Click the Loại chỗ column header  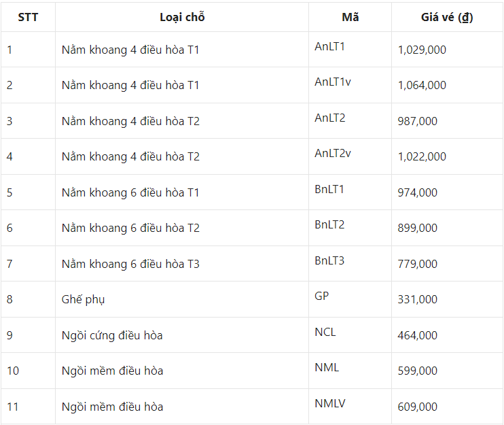[x=182, y=17]
